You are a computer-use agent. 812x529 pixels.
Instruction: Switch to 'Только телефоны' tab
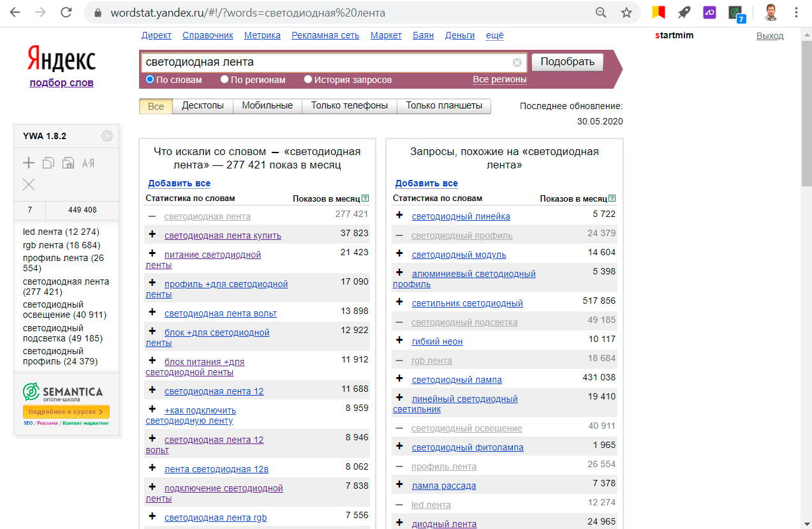350,106
